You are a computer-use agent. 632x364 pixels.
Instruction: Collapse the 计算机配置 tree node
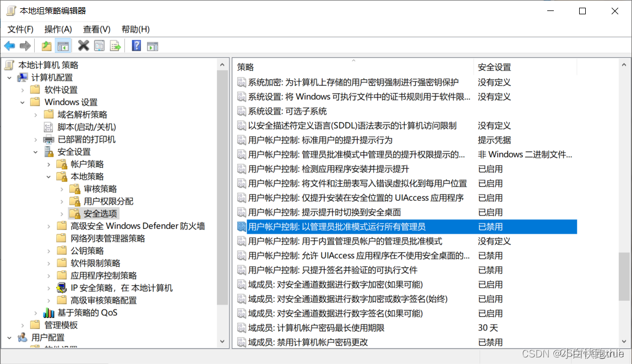[9, 78]
